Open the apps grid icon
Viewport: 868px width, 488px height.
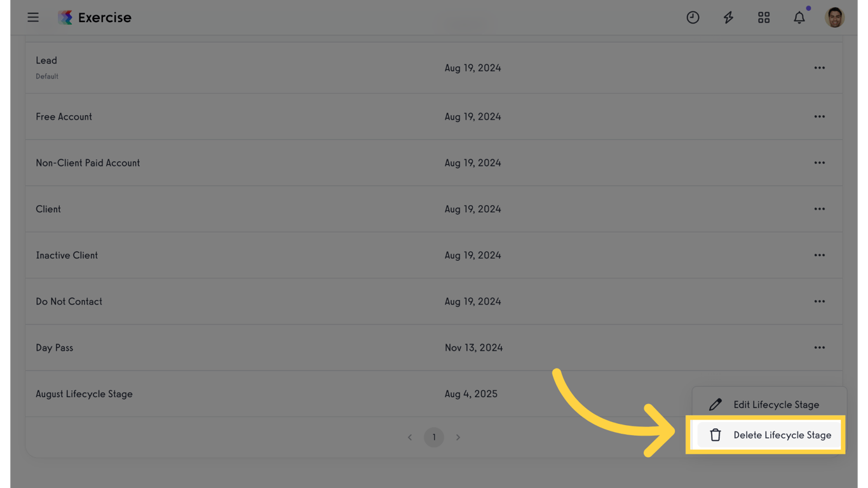pyautogui.click(x=764, y=18)
